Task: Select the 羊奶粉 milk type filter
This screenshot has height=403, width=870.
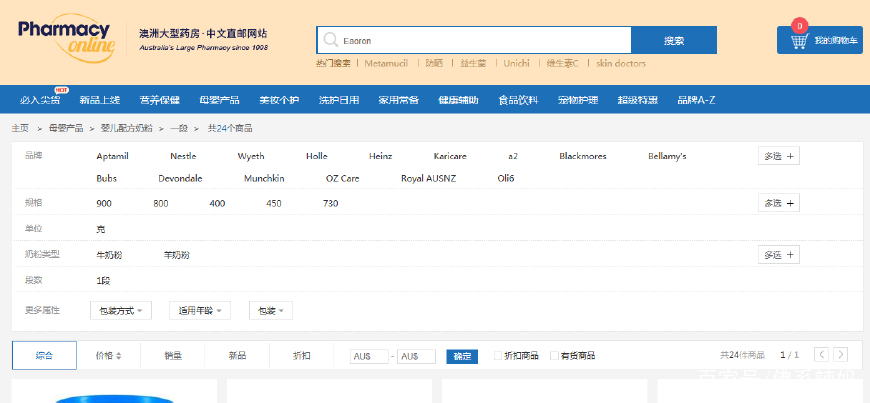Action: pos(176,255)
